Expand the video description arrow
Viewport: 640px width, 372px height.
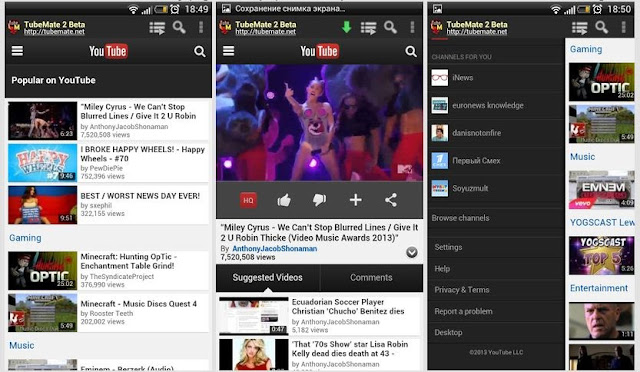[412, 252]
